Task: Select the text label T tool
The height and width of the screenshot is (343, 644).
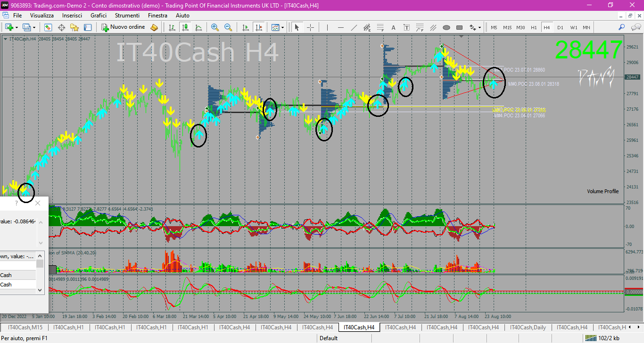Action: click(406, 27)
